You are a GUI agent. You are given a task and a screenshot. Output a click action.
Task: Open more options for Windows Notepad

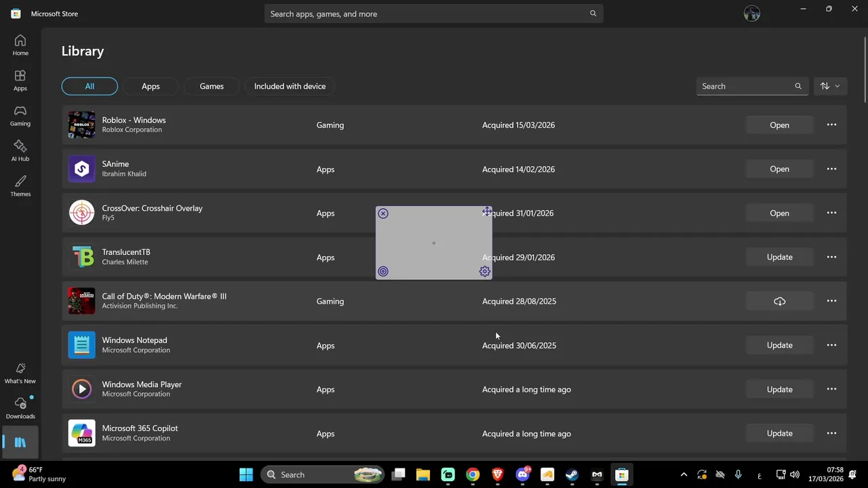click(x=831, y=345)
